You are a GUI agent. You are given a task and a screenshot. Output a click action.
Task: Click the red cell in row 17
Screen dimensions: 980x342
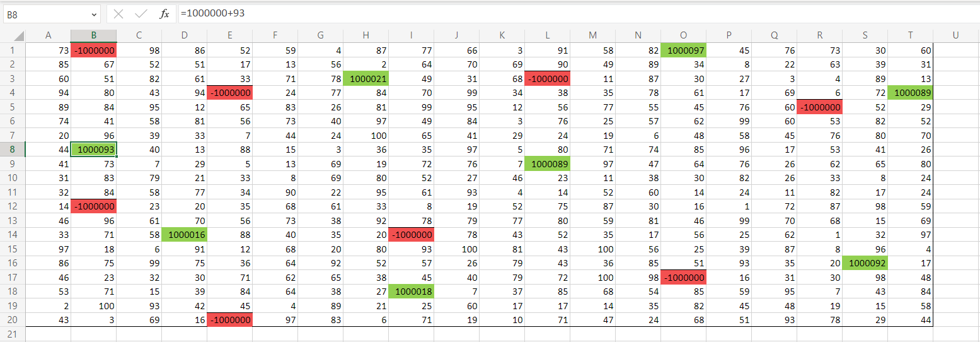pos(683,277)
